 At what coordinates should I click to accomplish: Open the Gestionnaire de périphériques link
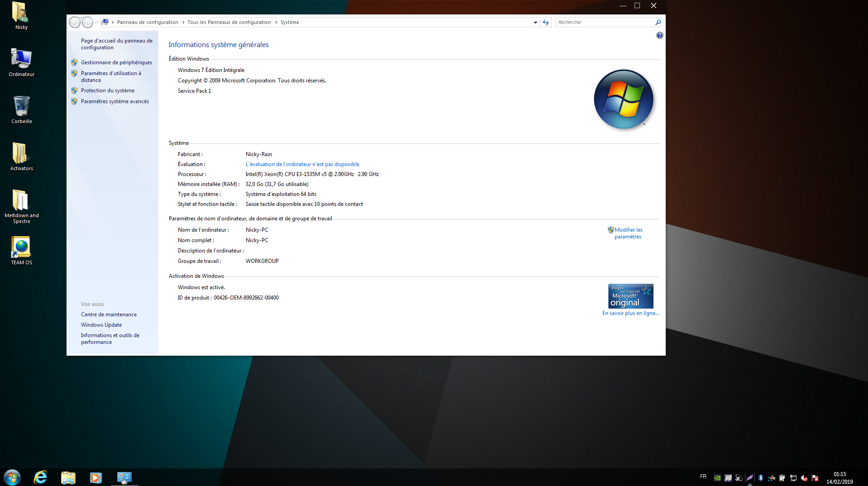tap(116, 62)
